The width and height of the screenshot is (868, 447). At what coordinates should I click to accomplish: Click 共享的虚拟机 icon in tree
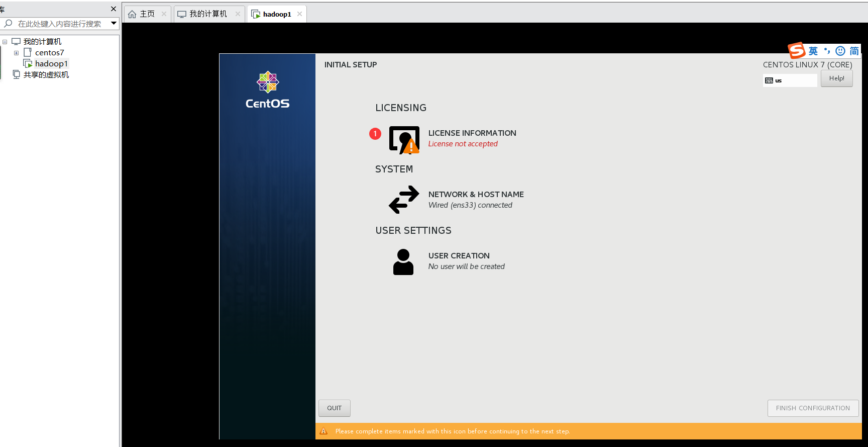point(17,74)
